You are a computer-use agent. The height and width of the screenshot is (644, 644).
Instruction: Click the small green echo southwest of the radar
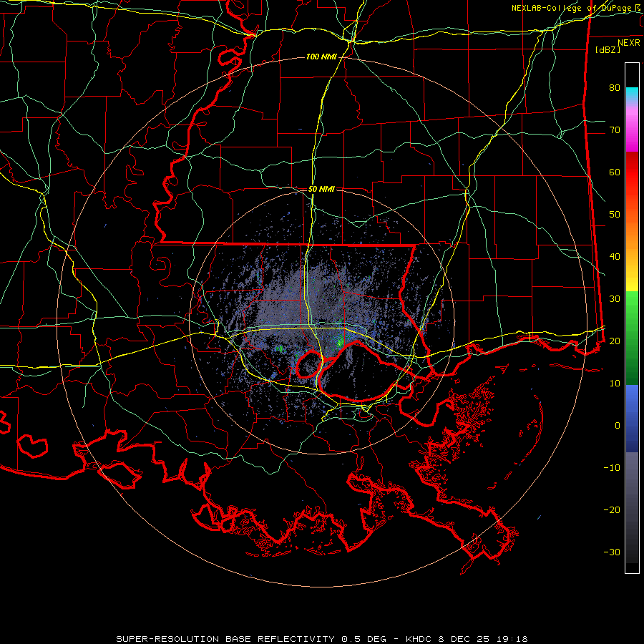click(x=280, y=348)
